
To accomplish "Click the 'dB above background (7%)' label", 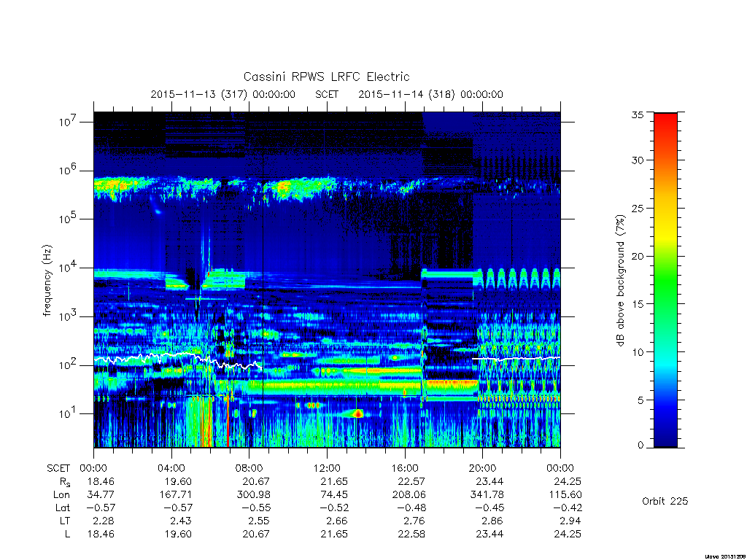I will click(x=620, y=280).
